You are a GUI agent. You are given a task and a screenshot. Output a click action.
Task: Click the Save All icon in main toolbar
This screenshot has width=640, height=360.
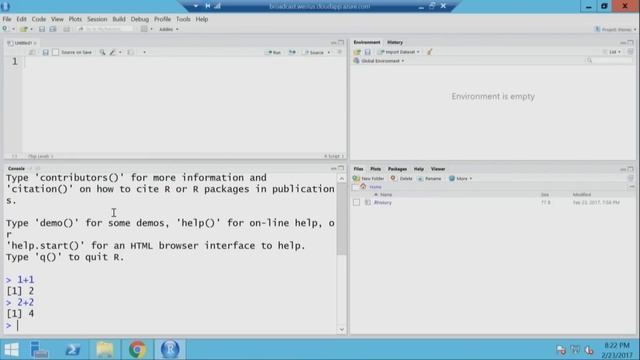click(x=53, y=29)
